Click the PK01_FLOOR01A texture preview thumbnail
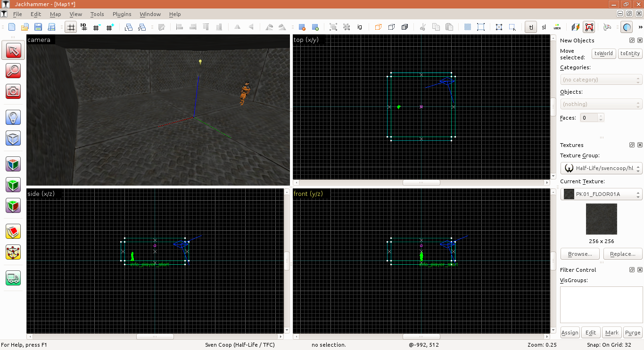The image size is (644, 350). (x=601, y=219)
